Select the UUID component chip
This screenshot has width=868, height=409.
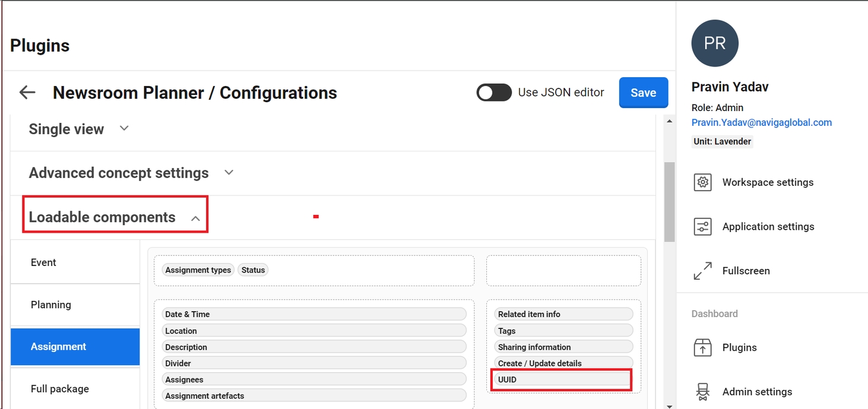[562, 379]
